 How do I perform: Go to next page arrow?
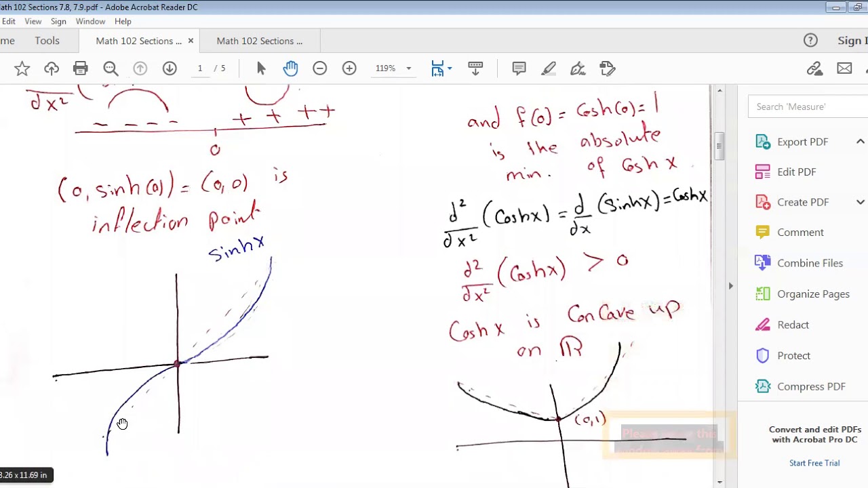(170, 68)
